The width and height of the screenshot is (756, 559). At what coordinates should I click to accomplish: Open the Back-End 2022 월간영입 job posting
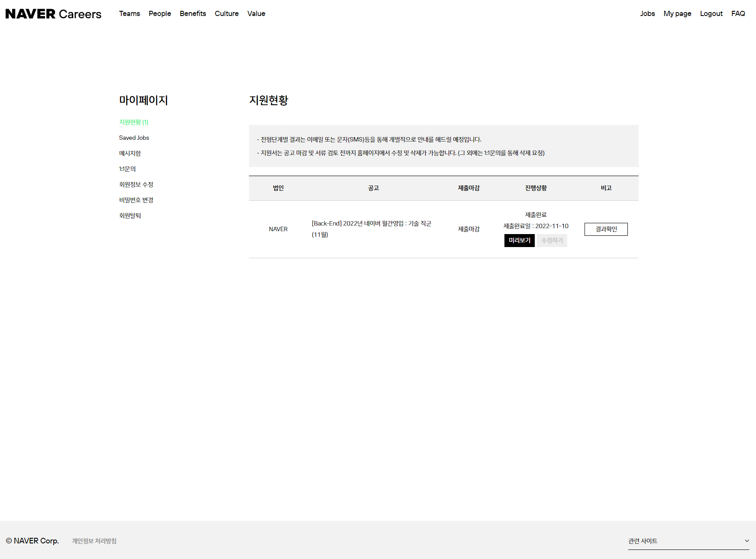pyautogui.click(x=372, y=229)
